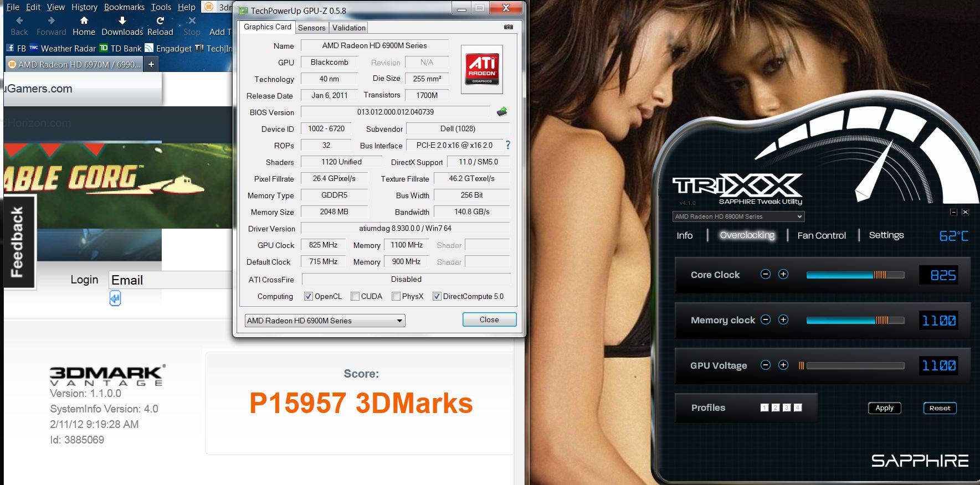This screenshot has width=980, height=485.
Task: Open the Bookmarks menu
Action: pos(124,7)
